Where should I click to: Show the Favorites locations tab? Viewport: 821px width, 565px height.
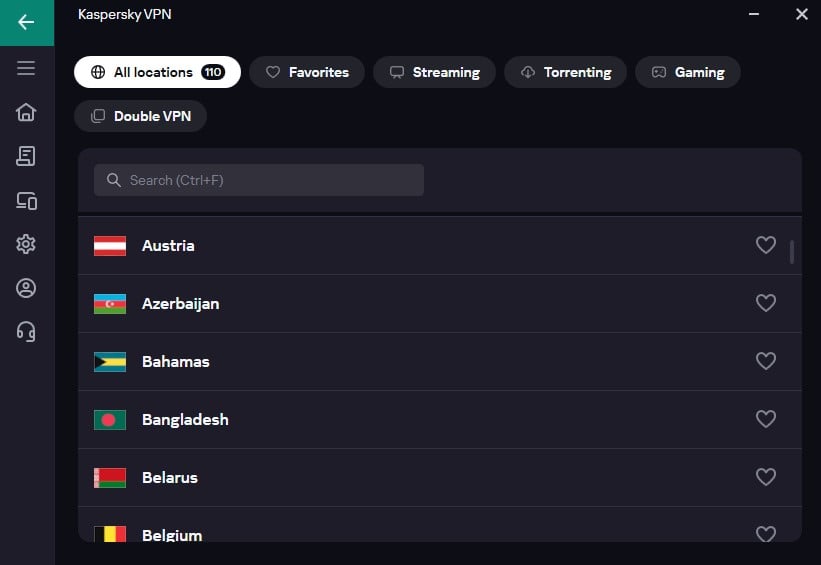coord(307,72)
